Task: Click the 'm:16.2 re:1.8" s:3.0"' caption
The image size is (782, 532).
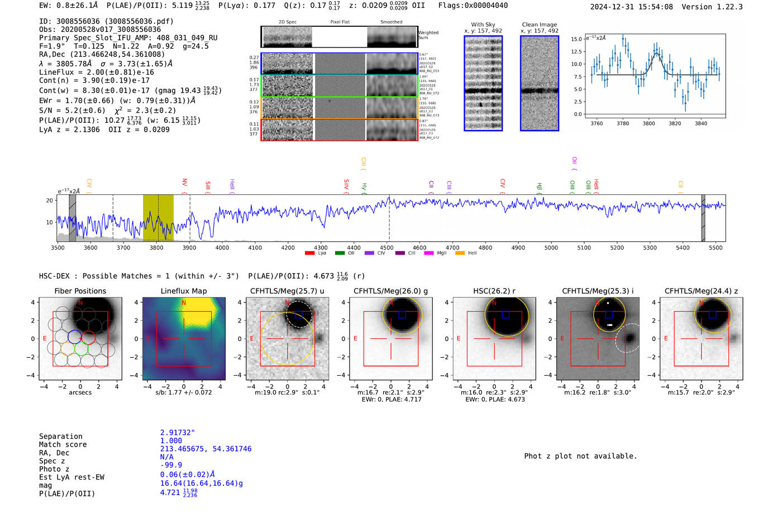Action: point(598,392)
